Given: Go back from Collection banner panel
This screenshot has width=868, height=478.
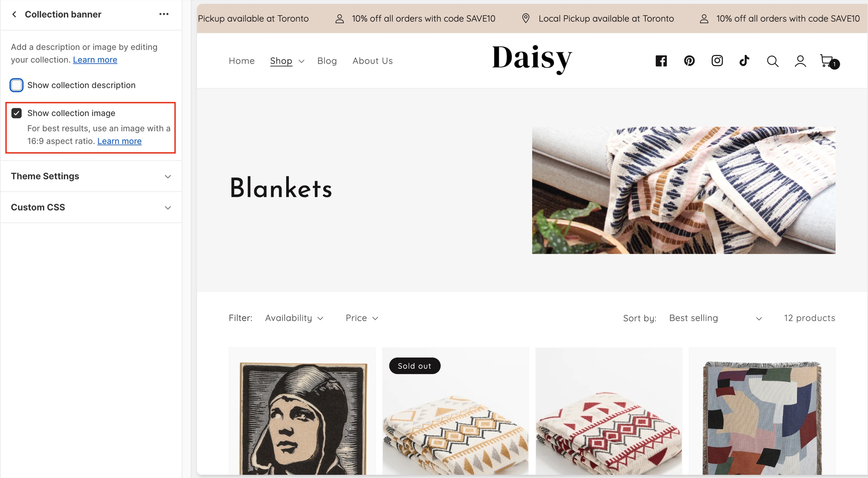Looking at the screenshot, I should pos(14,14).
